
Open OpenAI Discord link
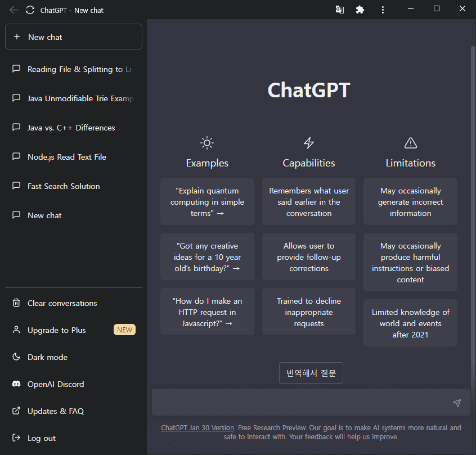coord(74,384)
